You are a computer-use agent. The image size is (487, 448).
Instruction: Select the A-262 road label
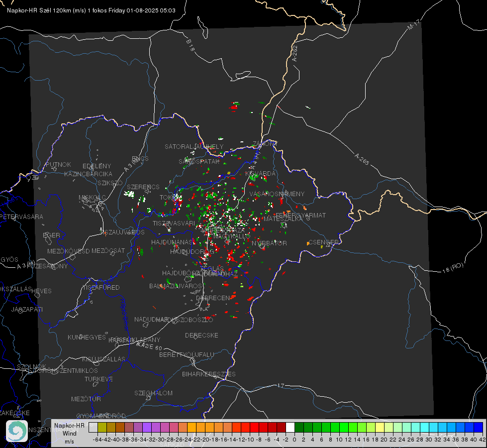coord(294,53)
